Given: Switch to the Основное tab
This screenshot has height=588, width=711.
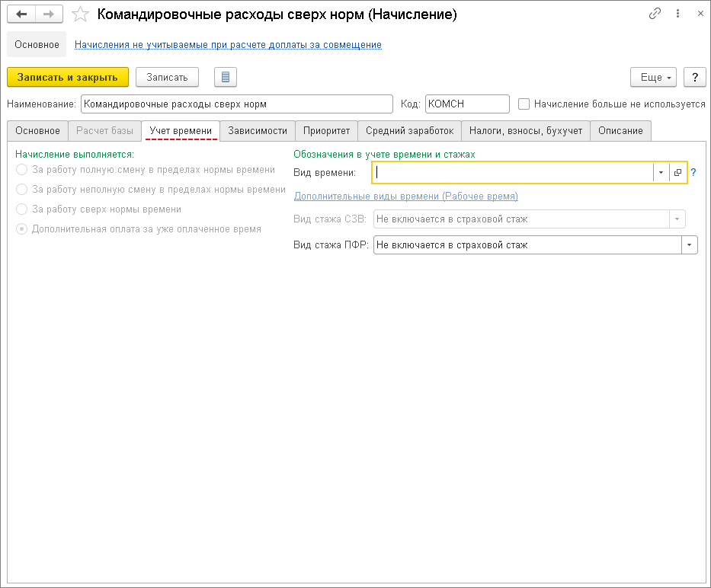Looking at the screenshot, I should click(x=37, y=130).
